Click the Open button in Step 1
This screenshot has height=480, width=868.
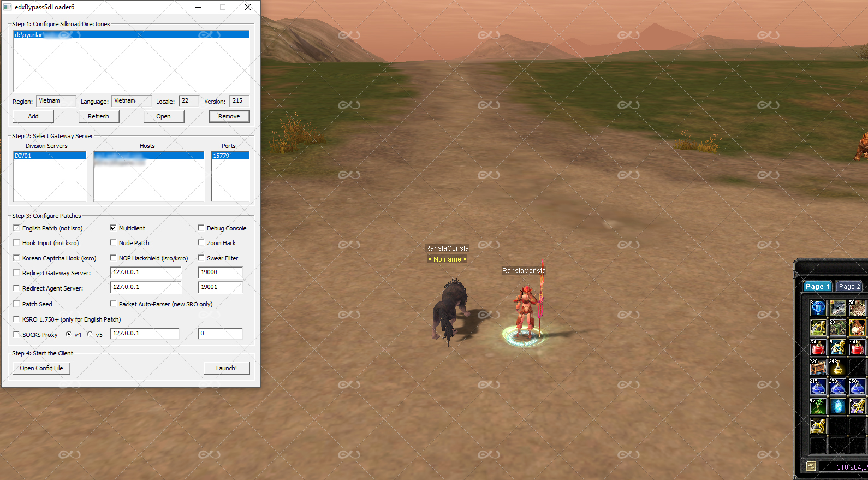tap(163, 116)
